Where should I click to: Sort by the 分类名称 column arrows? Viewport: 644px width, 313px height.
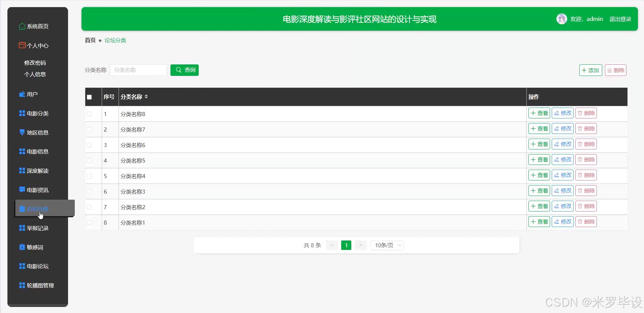point(146,97)
